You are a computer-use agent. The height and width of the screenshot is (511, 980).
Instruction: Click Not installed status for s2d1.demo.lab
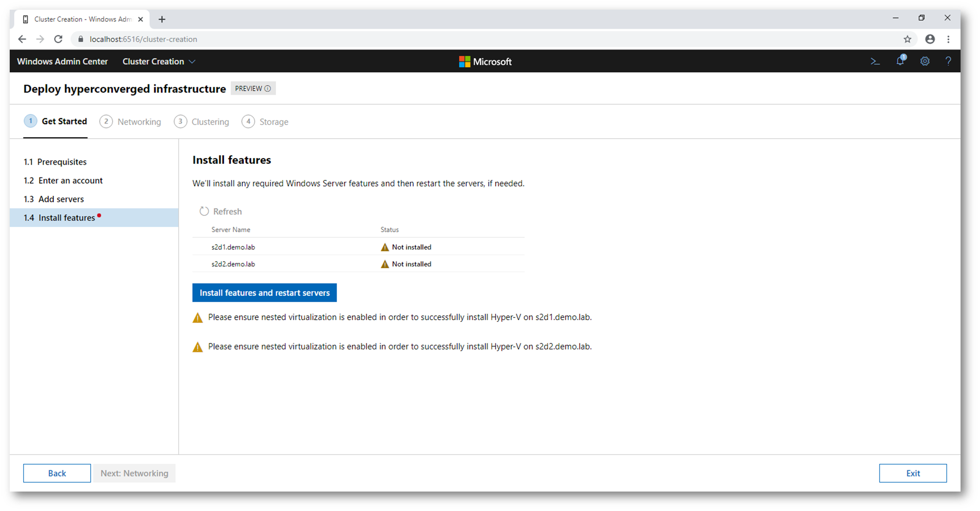(406, 247)
